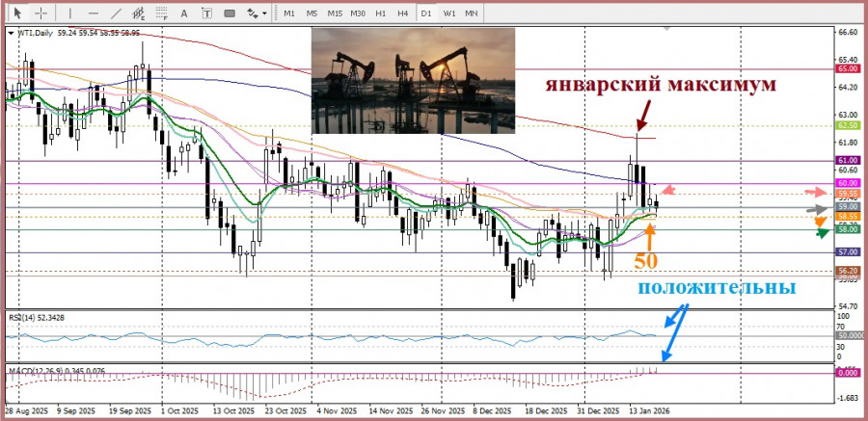The image size is (868, 421).
Task: Switch chart to H4 timeframe
Action: point(403,13)
